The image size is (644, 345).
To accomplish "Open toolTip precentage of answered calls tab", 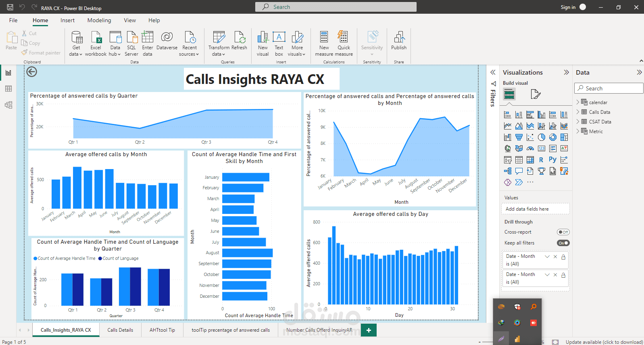I will [x=231, y=330].
